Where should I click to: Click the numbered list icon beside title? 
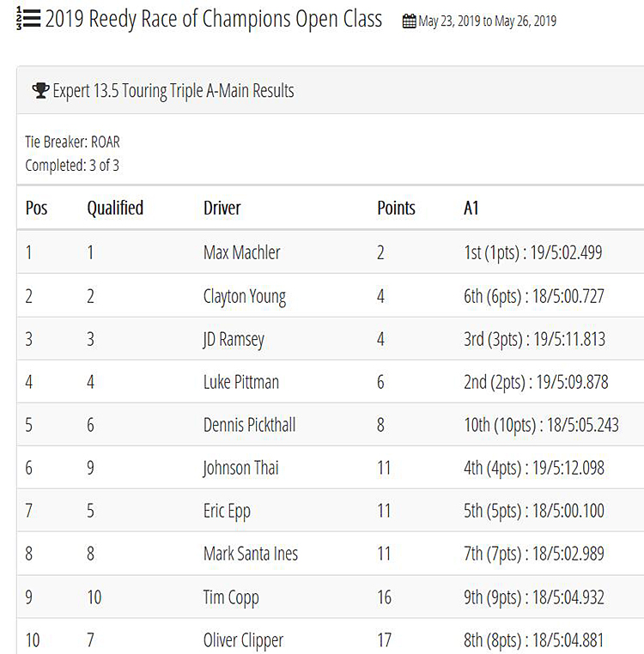[x=28, y=19]
